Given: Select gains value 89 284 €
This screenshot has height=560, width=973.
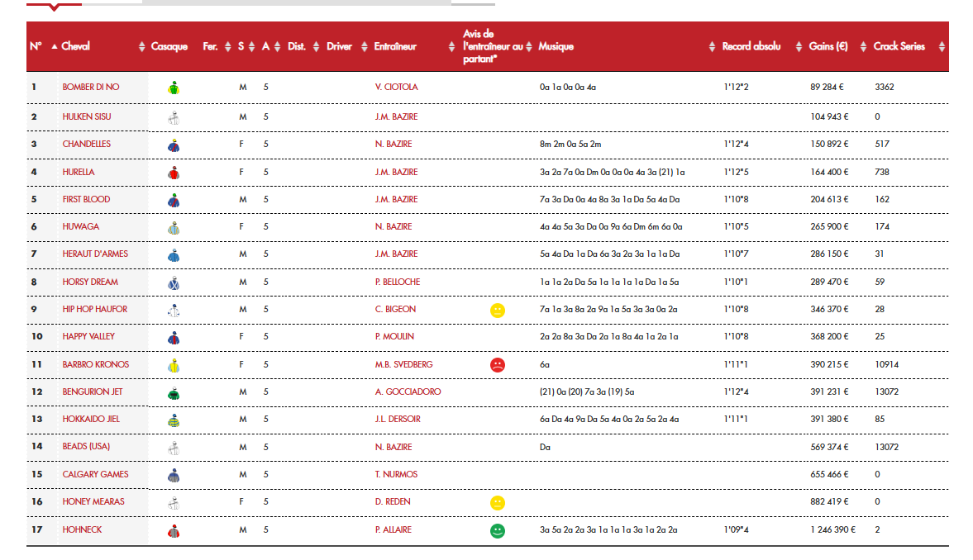Looking at the screenshot, I should (828, 87).
